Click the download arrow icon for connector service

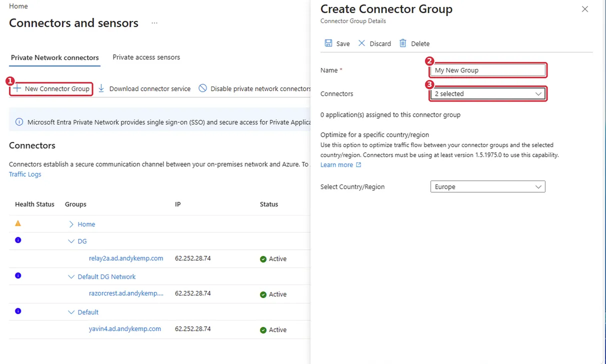point(101,88)
